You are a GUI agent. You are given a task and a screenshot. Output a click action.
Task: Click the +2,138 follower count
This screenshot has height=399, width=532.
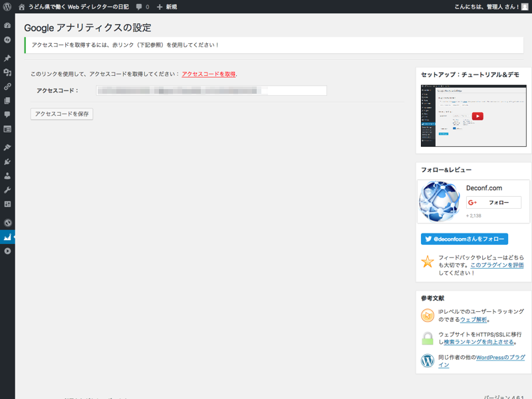pos(473,215)
